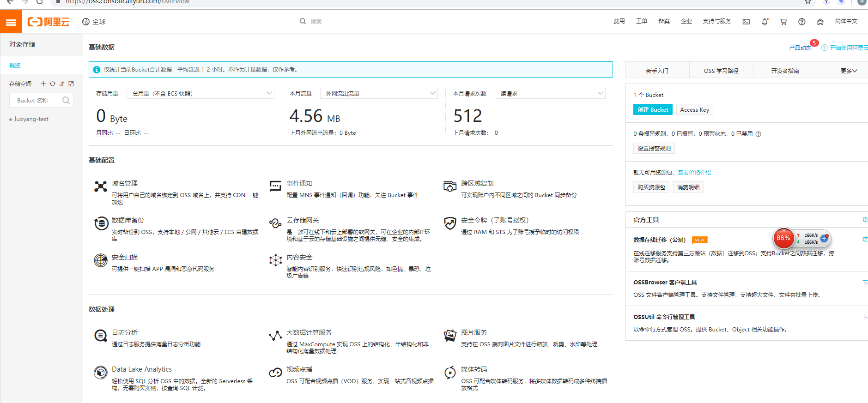
Task: Click the Access Key button
Action: tap(694, 109)
